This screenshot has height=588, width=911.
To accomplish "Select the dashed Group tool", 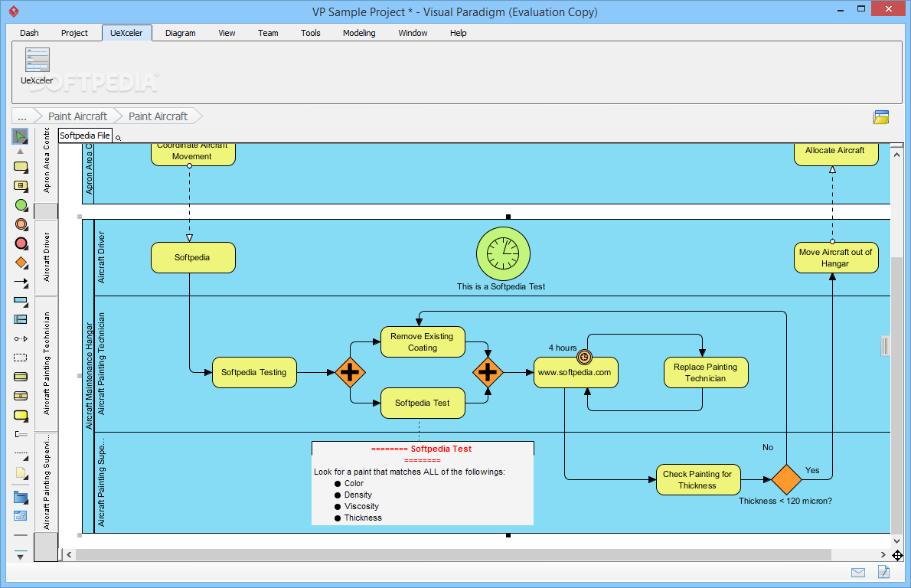I will [21, 358].
